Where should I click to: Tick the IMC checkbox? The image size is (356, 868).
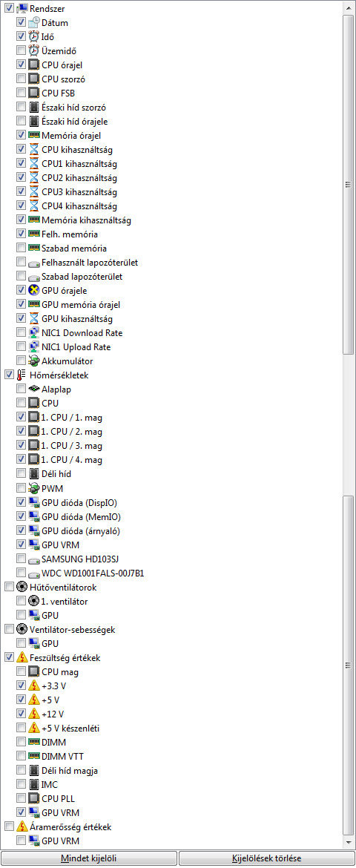click(x=21, y=784)
